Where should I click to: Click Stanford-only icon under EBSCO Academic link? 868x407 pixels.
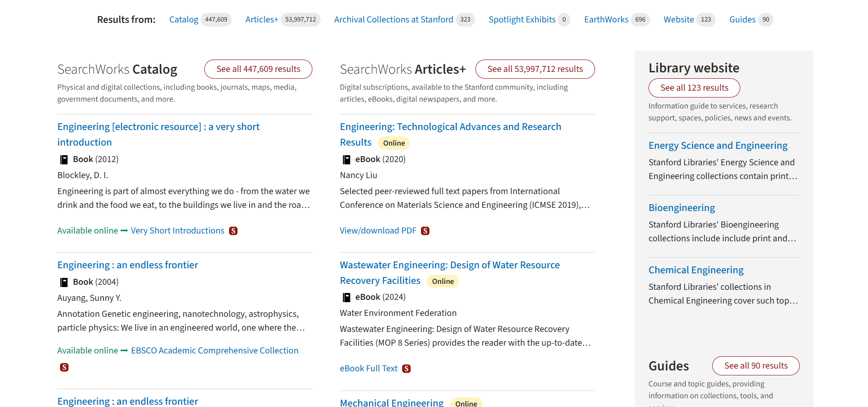(x=64, y=367)
